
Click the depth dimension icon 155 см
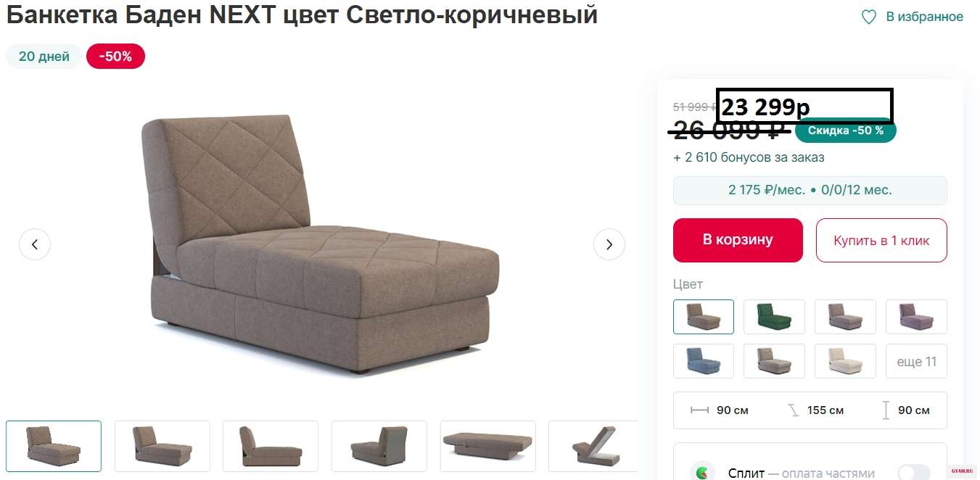(x=794, y=410)
